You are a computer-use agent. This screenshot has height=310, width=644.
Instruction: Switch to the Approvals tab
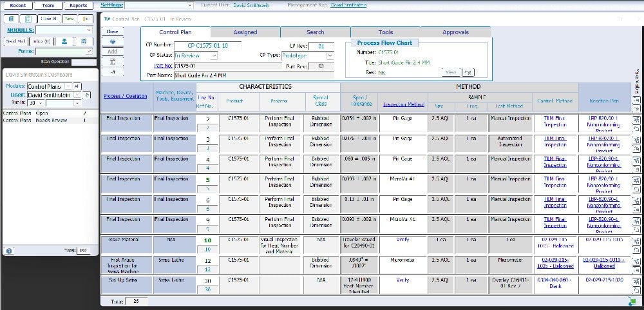(x=455, y=32)
